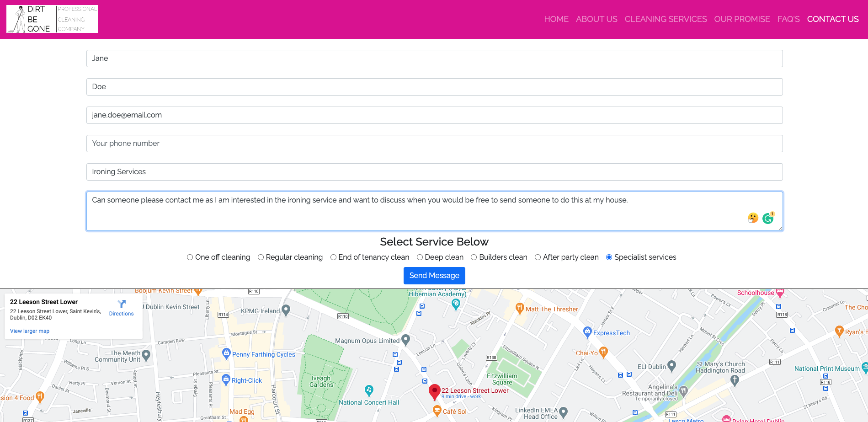Viewport: 868px width, 422px height.
Task: Click the ExpressTech shop marker
Action: click(x=588, y=332)
